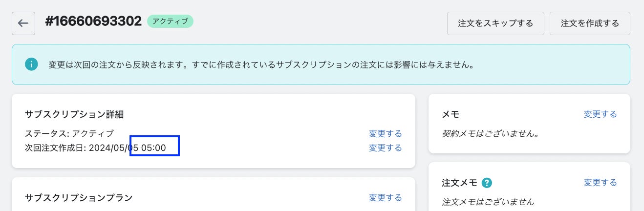Click 変更する link for ステータス row

(385, 133)
